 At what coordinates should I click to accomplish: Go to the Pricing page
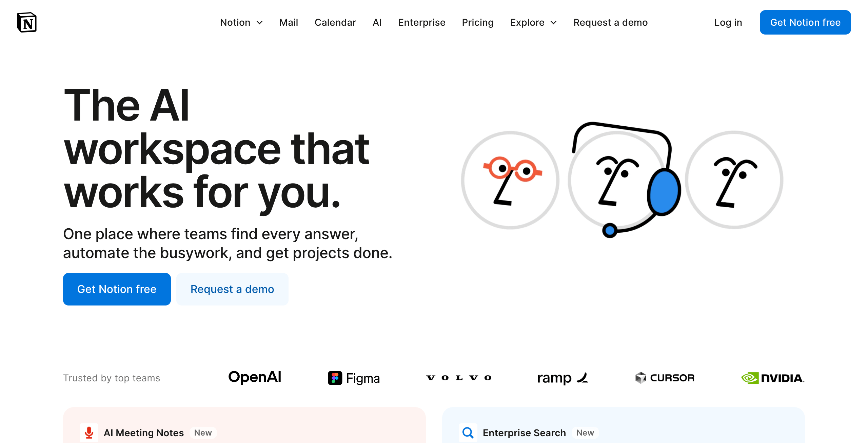[x=477, y=22]
